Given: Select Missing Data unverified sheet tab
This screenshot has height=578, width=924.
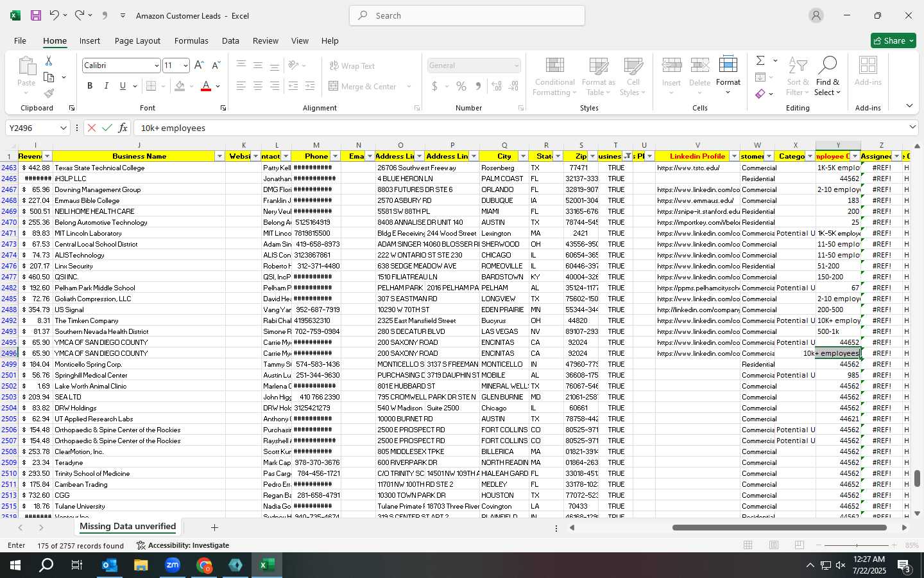Looking at the screenshot, I should point(127,527).
